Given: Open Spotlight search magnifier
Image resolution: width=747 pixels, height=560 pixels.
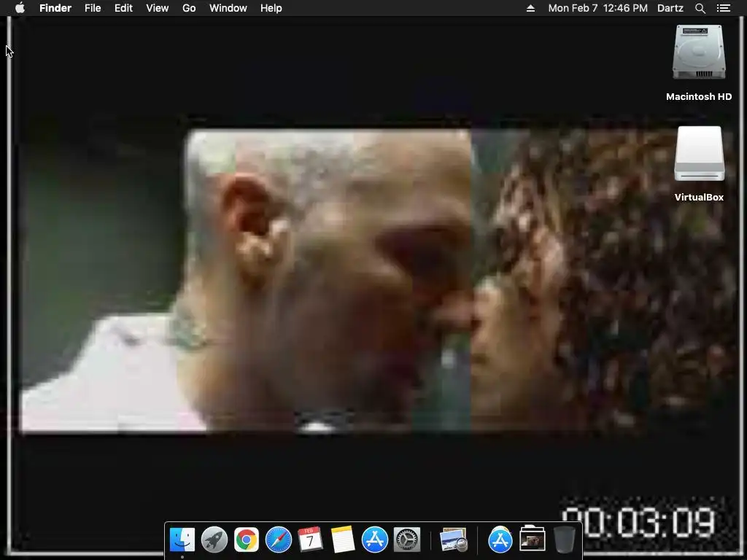Looking at the screenshot, I should [x=700, y=8].
